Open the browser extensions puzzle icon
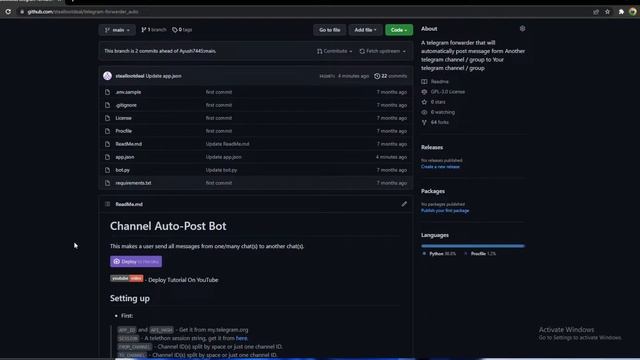 click(621, 12)
